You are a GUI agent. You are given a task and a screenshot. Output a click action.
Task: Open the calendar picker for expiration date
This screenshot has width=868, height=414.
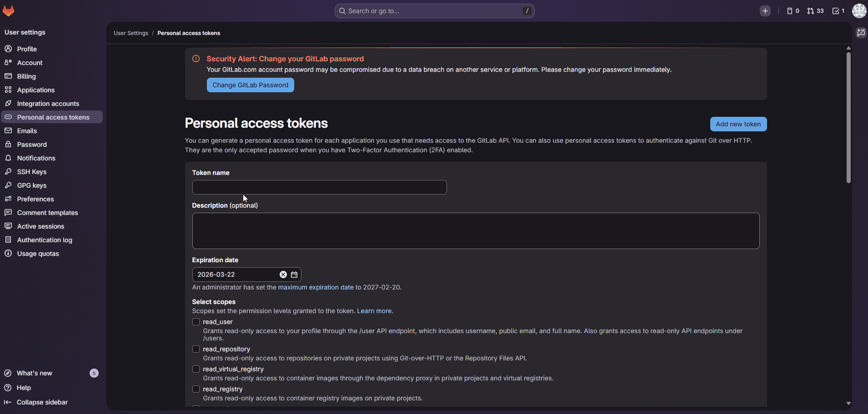coord(294,274)
